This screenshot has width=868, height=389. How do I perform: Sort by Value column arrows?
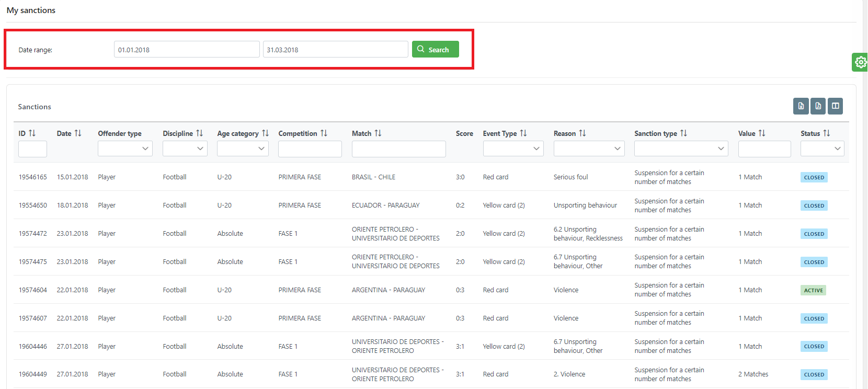[762, 133]
